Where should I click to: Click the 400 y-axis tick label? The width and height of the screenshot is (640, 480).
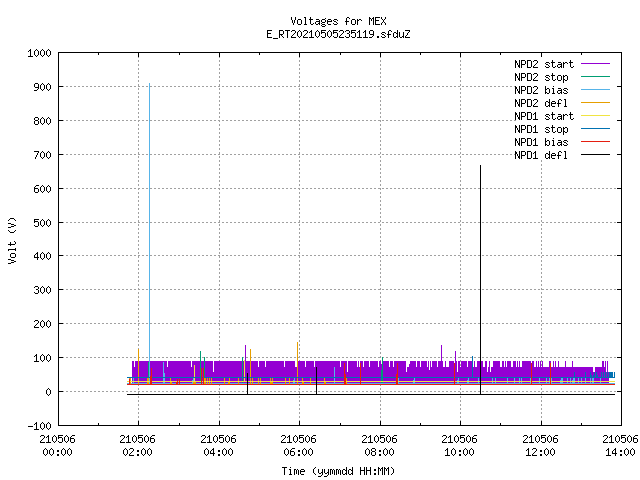pyautogui.click(x=42, y=256)
